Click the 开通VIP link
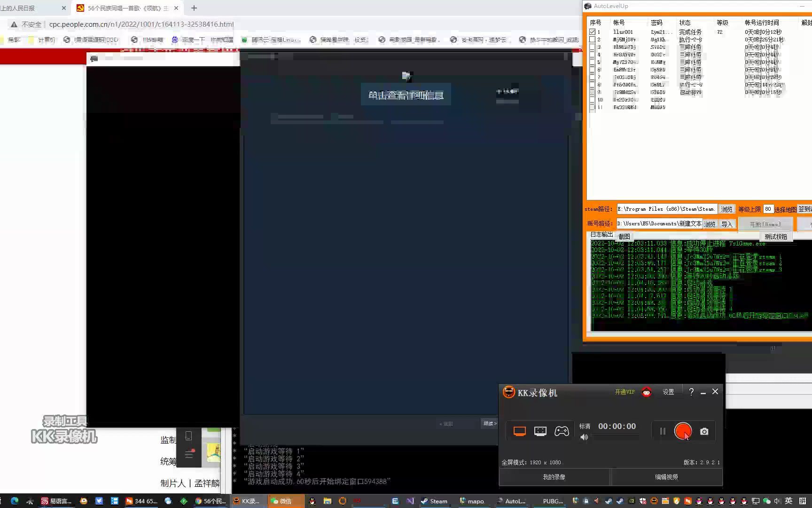This screenshot has width=812, height=508. point(625,392)
